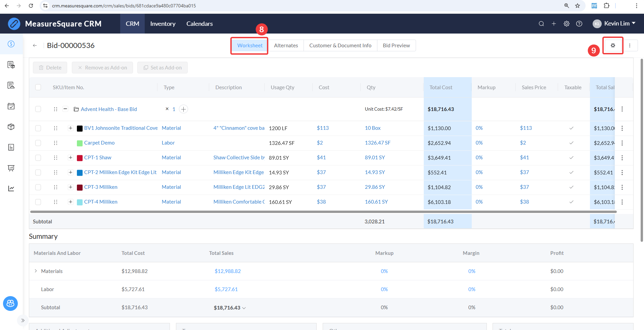Screen dimensions: 644x330
Task: Click the Materials total sales $12,988.82 link
Action: point(228,271)
